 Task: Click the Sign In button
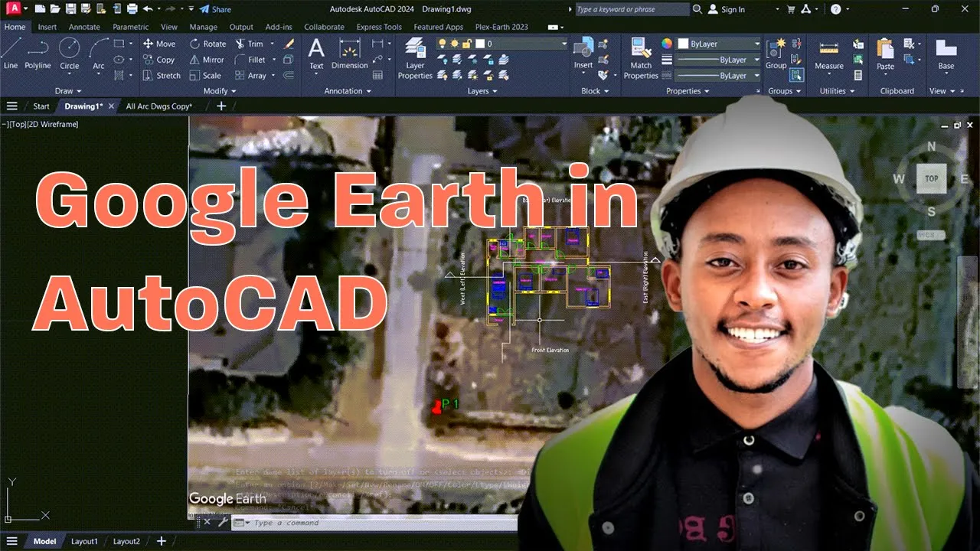(727, 9)
